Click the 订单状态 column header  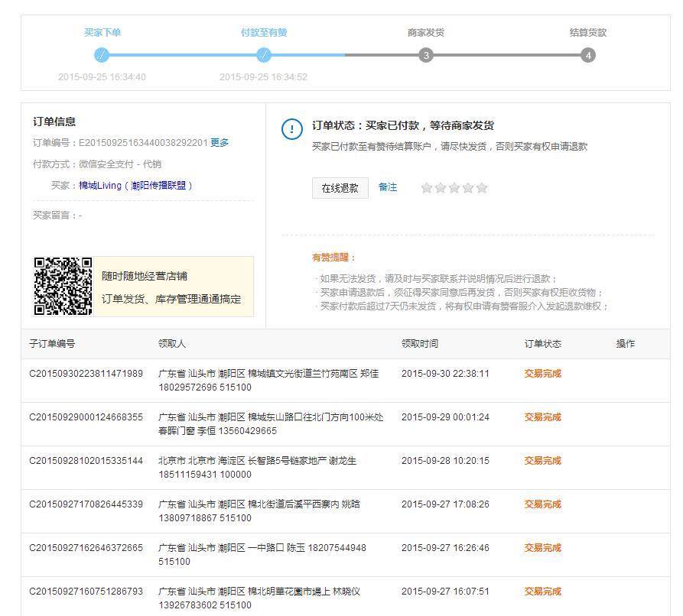coord(543,343)
